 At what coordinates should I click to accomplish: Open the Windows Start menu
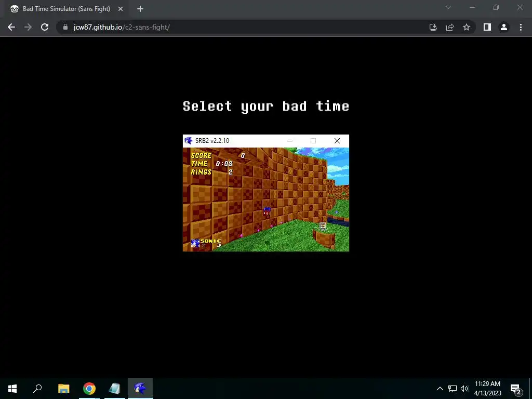pos(12,389)
